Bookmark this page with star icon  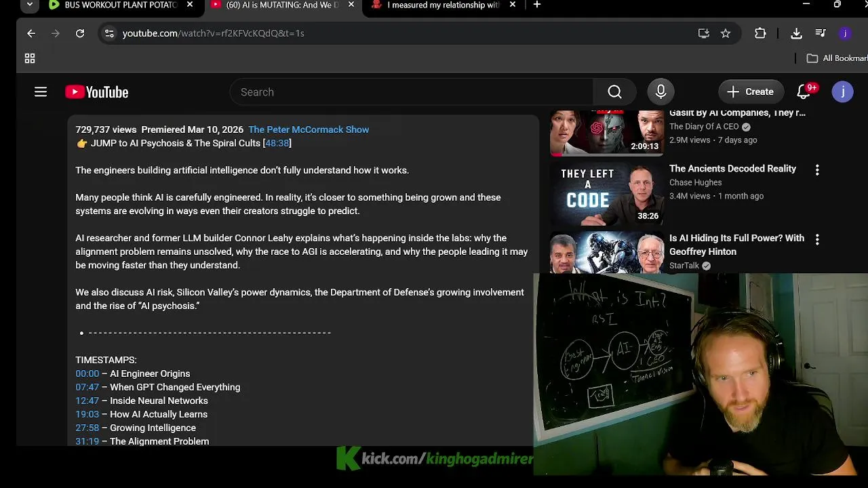coord(726,33)
